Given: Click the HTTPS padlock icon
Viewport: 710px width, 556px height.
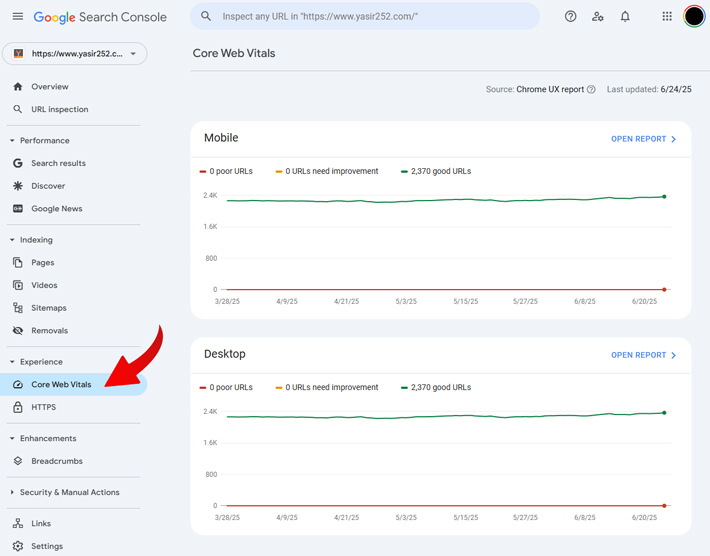Looking at the screenshot, I should point(18,407).
